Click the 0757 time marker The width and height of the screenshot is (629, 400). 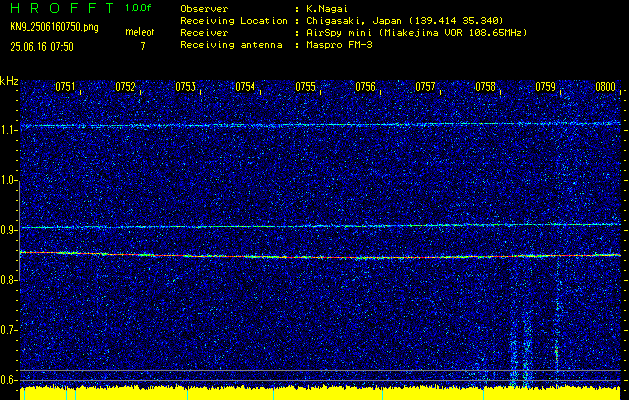(425, 87)
